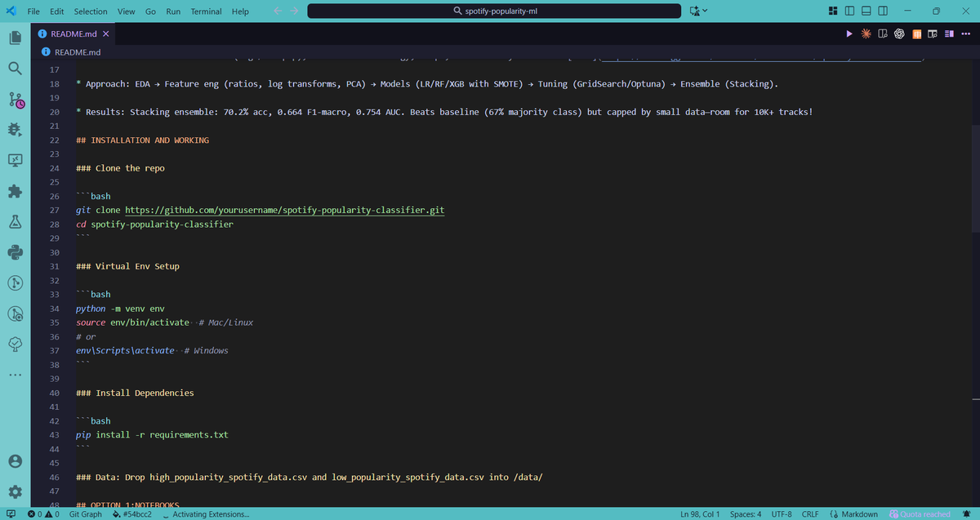980x520 pixels.
Task: Open the Help menu
Action: point(240,11)
